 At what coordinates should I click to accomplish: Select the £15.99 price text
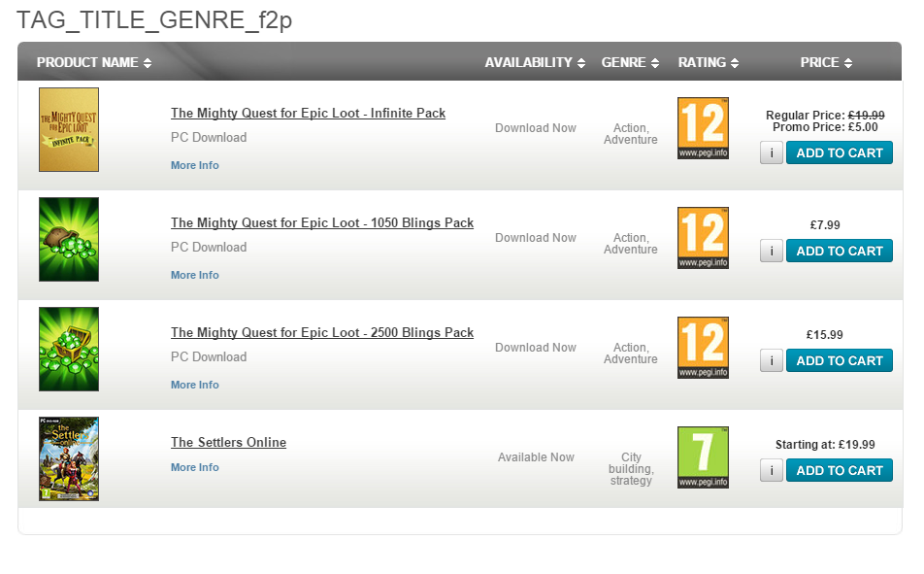point(825,334)
